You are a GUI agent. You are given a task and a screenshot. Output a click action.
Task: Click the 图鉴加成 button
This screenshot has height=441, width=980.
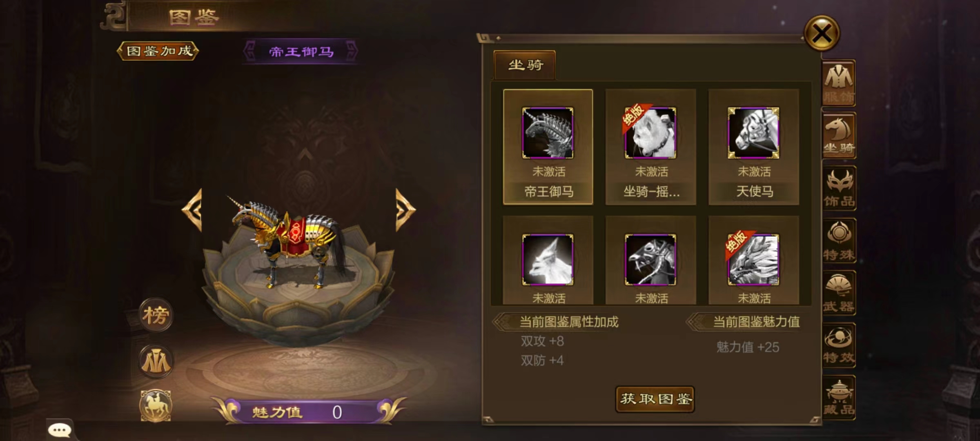coord(158,51)
